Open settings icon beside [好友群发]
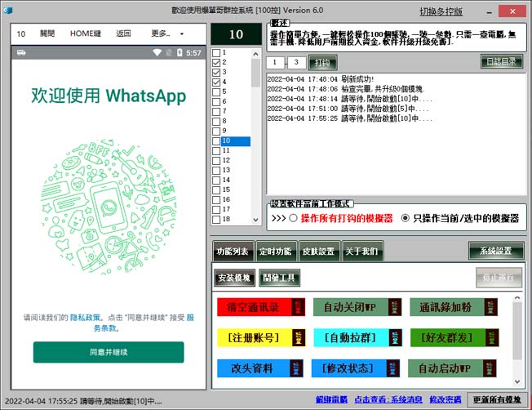 [x=492, y=337]
